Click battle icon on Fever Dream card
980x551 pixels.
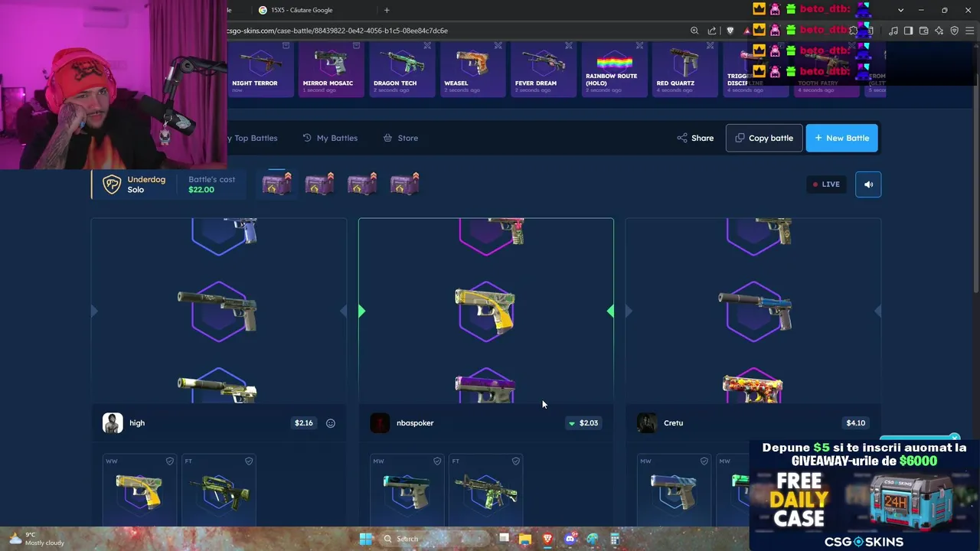(x=568, y=46)
